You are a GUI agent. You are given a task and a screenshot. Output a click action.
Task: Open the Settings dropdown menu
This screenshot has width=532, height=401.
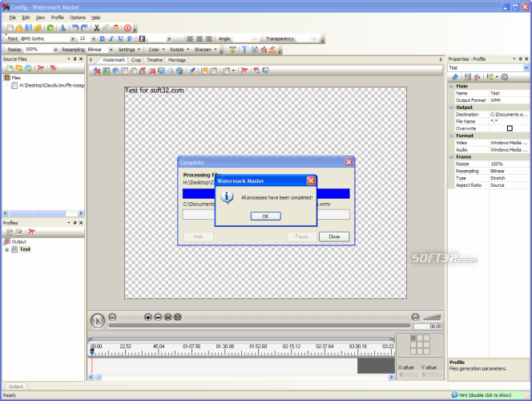coord(129,50)
